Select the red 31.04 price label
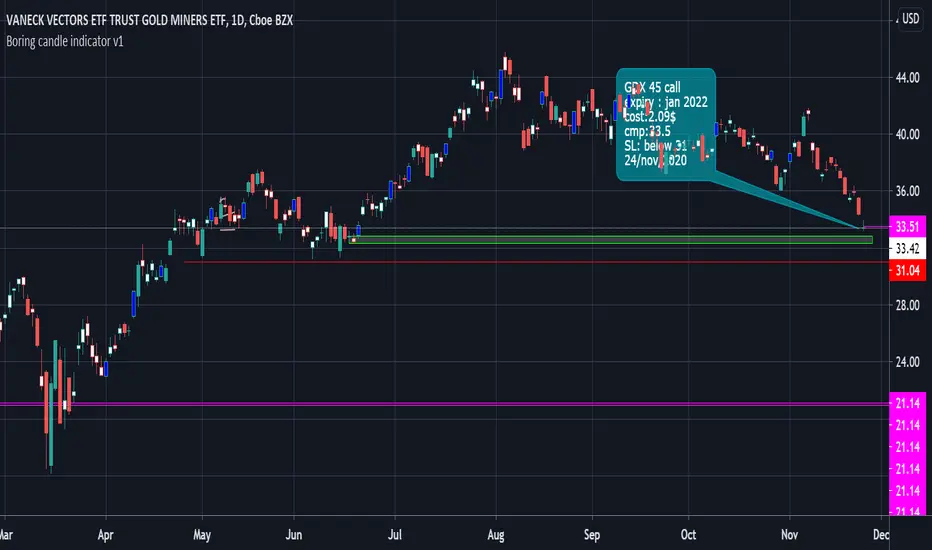Screen dimensions: 932x550 coord(908,271)
